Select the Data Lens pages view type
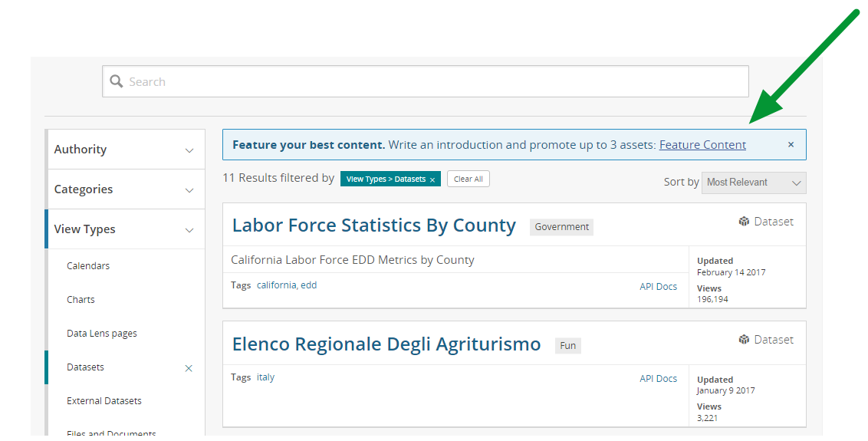868x441 pixels. click(102, 334)
